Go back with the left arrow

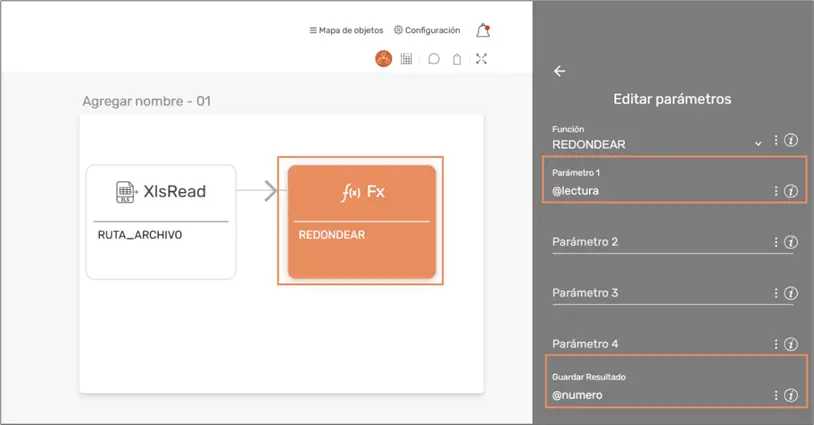[560, 71]
